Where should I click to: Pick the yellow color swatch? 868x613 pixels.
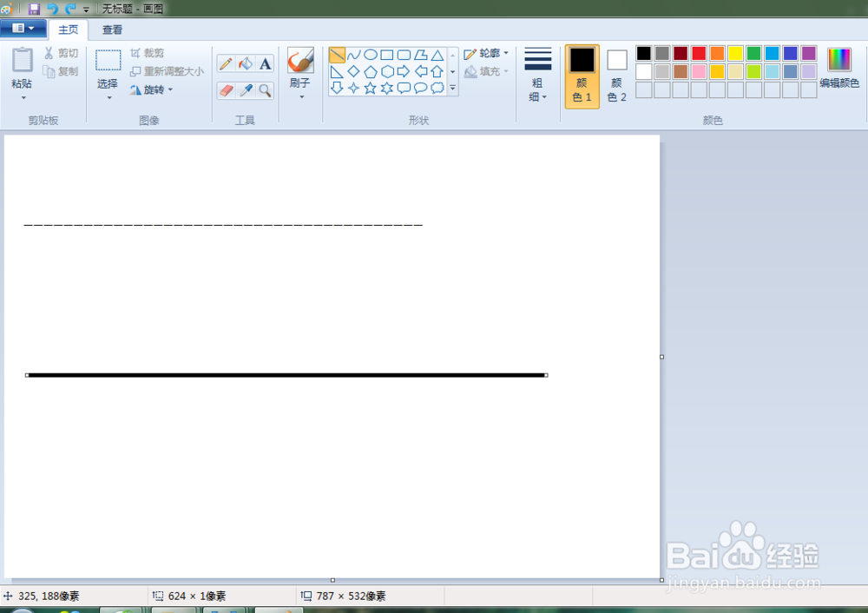(x=735, y=53)
